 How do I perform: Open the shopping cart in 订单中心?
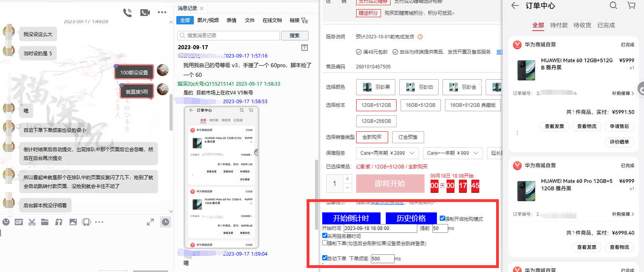click(x=631, y=6)
